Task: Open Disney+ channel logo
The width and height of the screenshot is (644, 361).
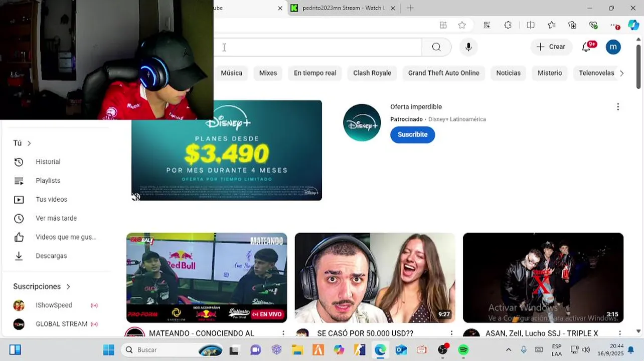Action: tap(362, 123)
